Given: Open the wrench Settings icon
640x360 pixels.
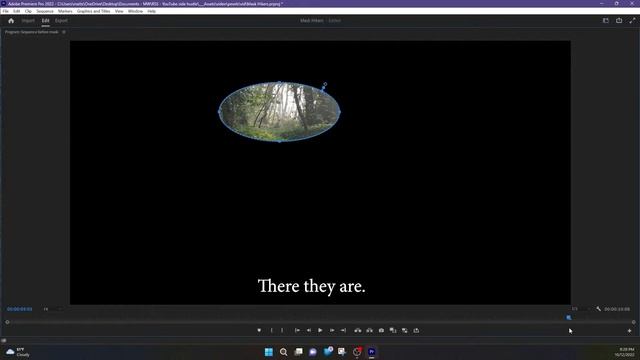Looking at the screenshot, I should [598, 309].
